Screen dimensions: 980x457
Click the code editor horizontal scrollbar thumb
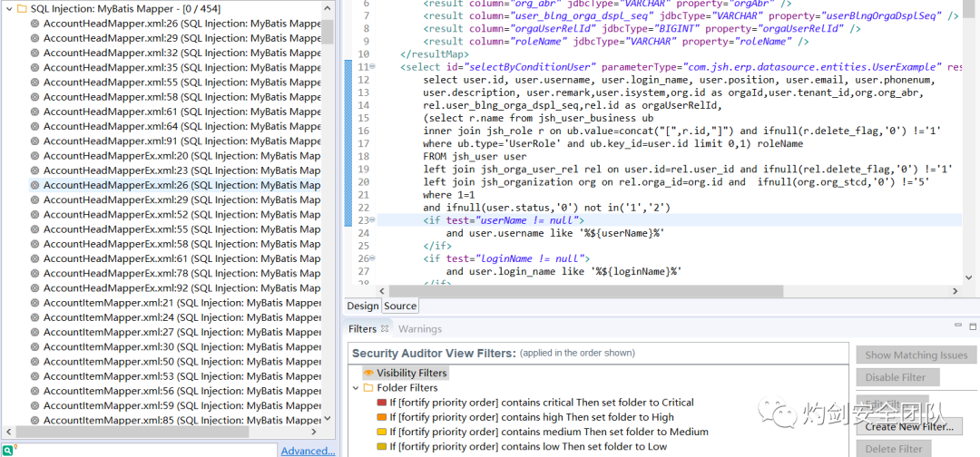point(585,291)
